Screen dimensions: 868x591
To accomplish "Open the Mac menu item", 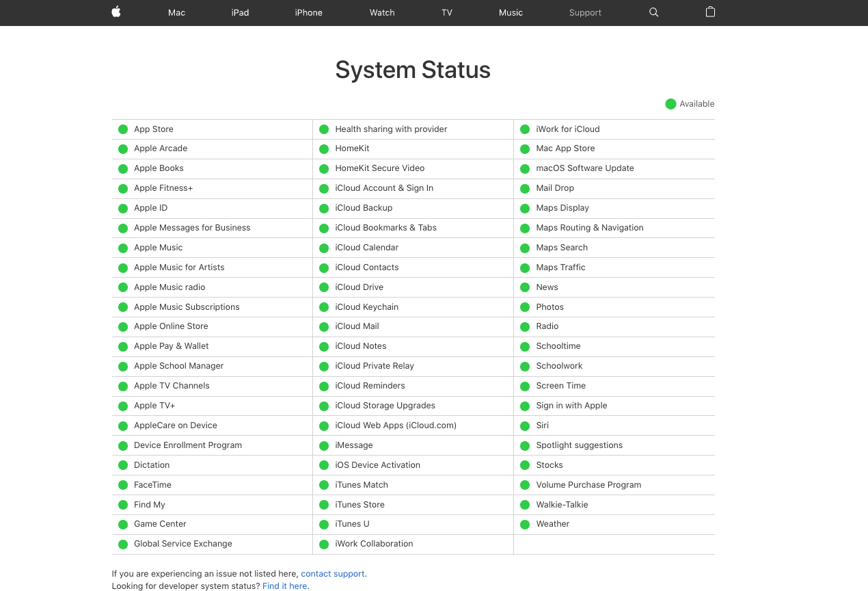I will click(x=176, y=12).
